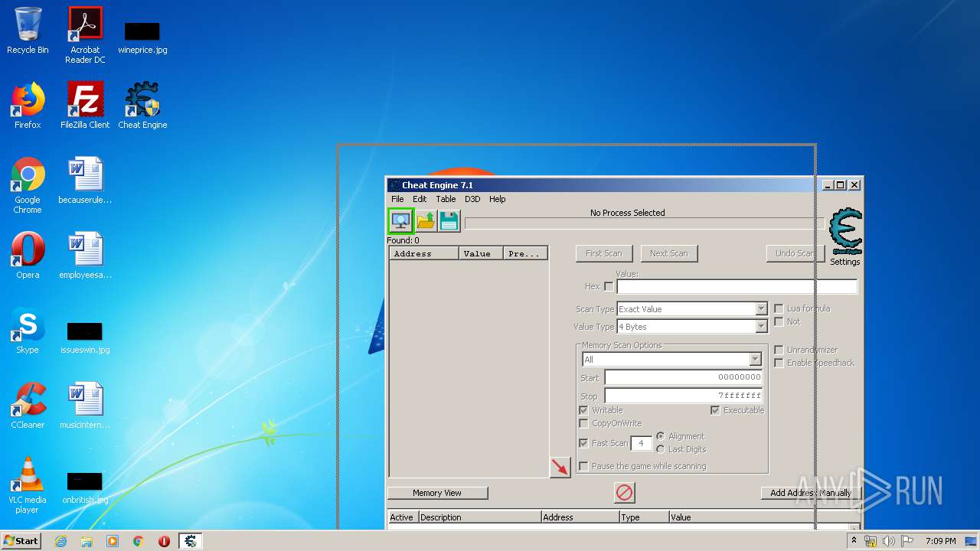
Task: Click the First Scan button
Action: pyautogui.click(x=604, y=253)
